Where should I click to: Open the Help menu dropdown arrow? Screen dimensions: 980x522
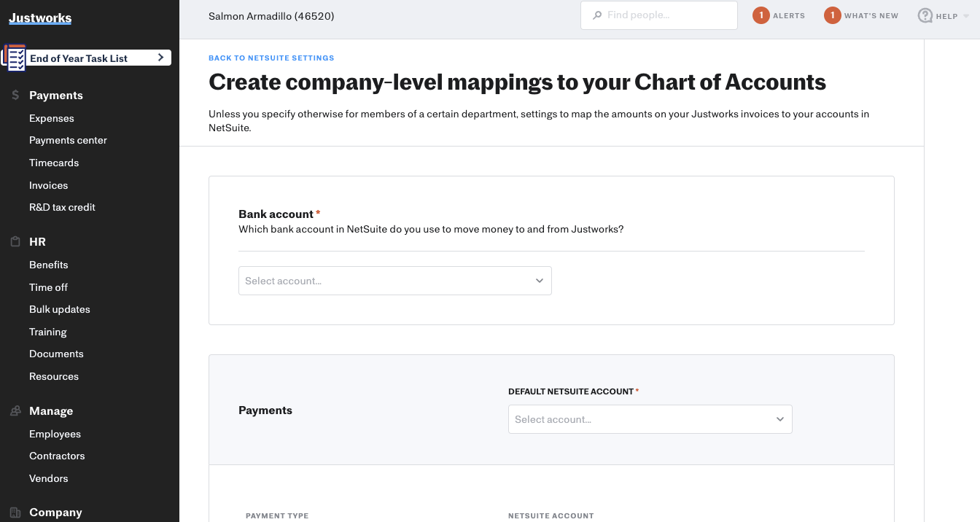[x=967, y=16]
